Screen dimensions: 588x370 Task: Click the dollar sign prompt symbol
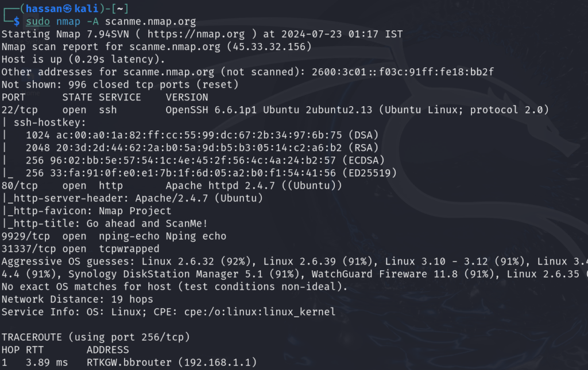pyautogui.click(x=17, y=21)
